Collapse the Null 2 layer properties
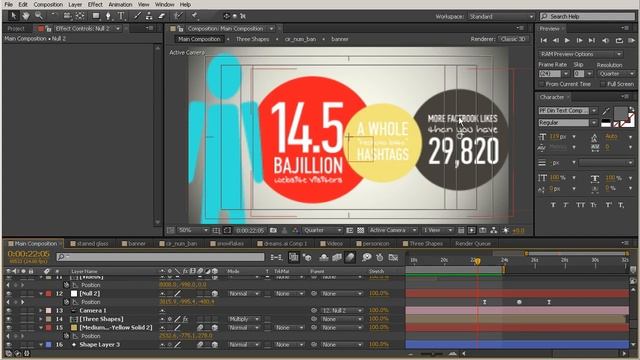This screenshot has width=640, height=360. [x=41, y=293]
